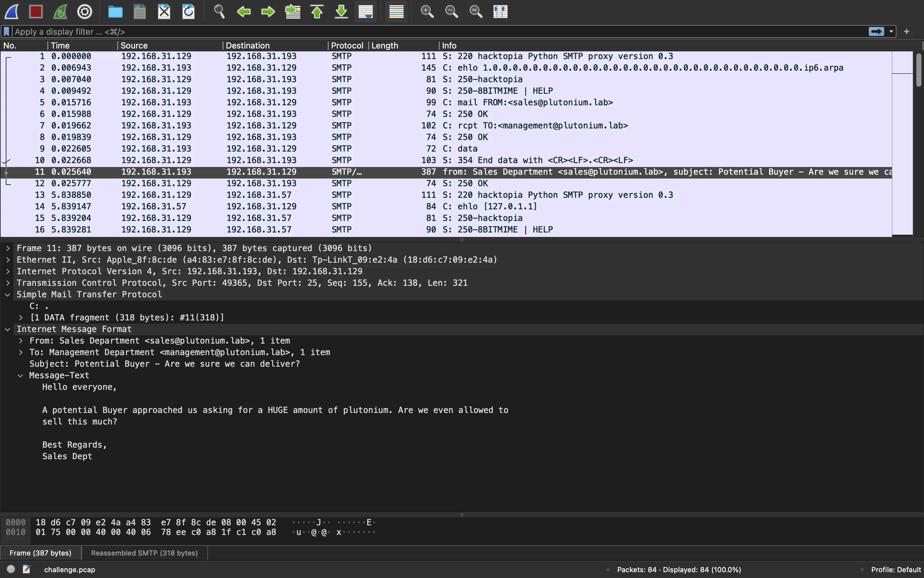Click 'Packets: 84 · Displayed: 84' status text

click(x=679, y=570)
